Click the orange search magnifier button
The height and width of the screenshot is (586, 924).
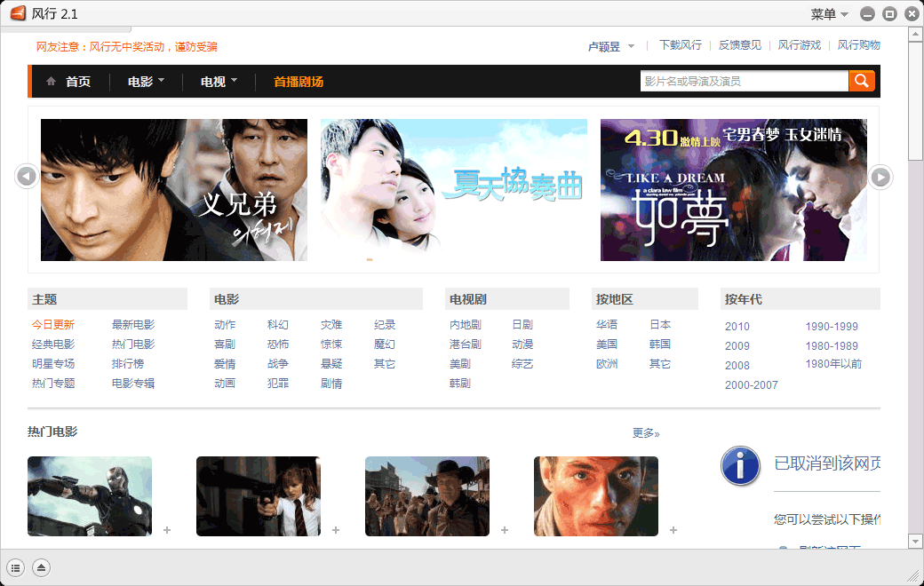point(861,82)
